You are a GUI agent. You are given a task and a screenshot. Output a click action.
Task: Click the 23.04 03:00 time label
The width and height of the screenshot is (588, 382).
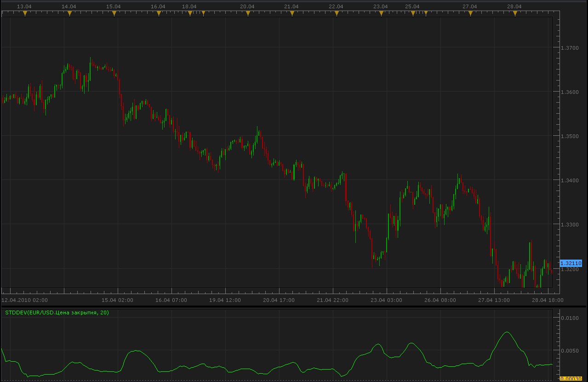[387, 300]
